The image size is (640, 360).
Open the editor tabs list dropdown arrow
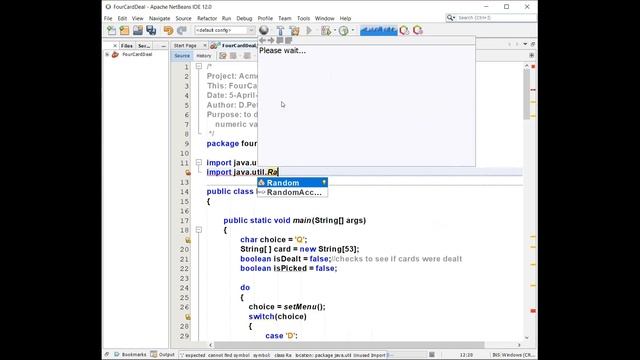tap(525, 44)
